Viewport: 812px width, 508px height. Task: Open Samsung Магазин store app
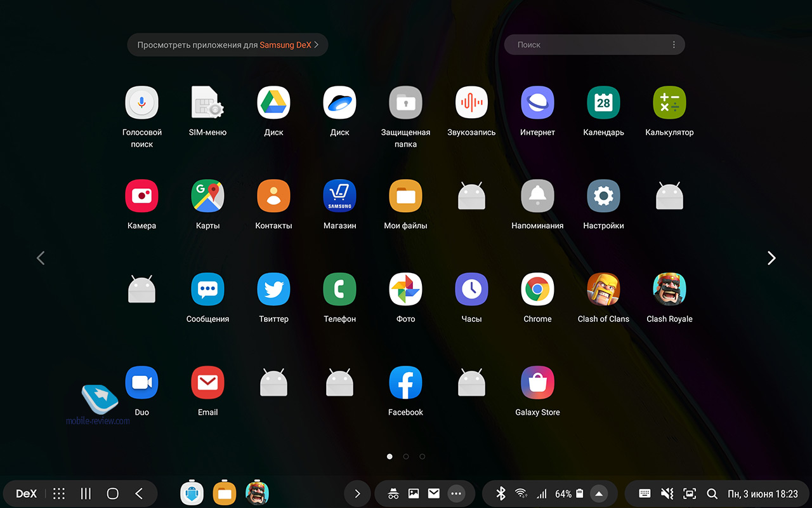click(339, 196)
